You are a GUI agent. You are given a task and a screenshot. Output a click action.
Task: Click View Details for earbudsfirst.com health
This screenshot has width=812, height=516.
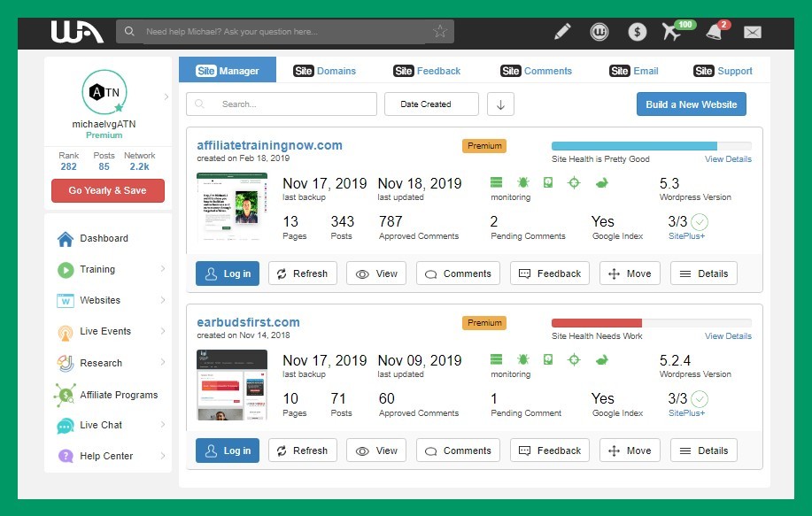[x=728, y=336]
